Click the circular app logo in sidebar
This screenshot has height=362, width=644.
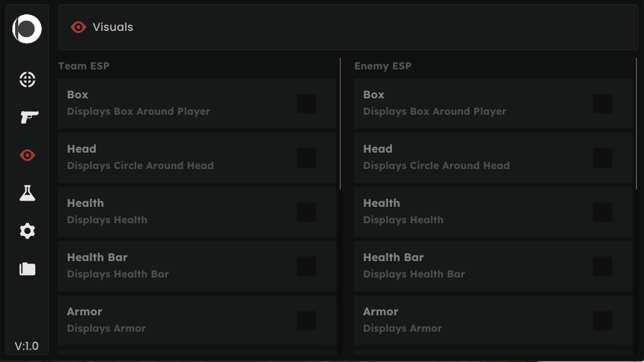[x=27, y=29]
